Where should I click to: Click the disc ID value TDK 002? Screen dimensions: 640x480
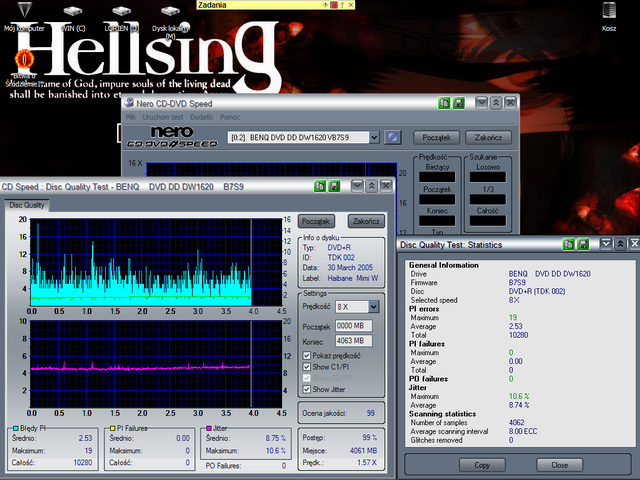[341, 258]
